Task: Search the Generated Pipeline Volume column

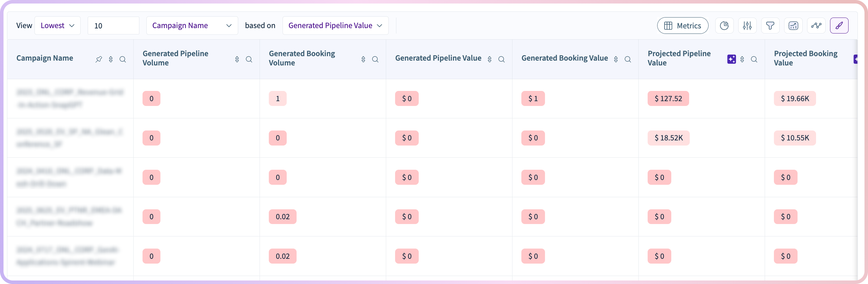Action: [x=249, y=59]
